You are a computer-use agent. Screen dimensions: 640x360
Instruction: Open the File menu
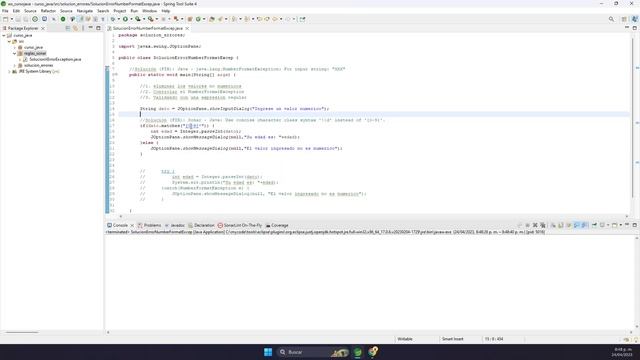[5, 11]
